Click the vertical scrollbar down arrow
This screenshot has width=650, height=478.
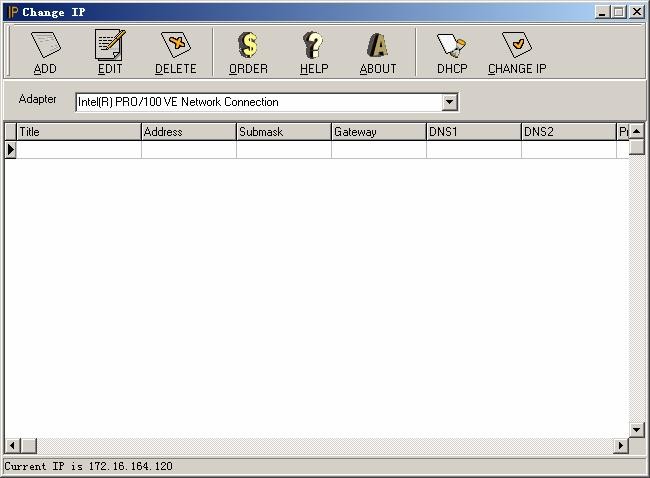tap(637, 429)
